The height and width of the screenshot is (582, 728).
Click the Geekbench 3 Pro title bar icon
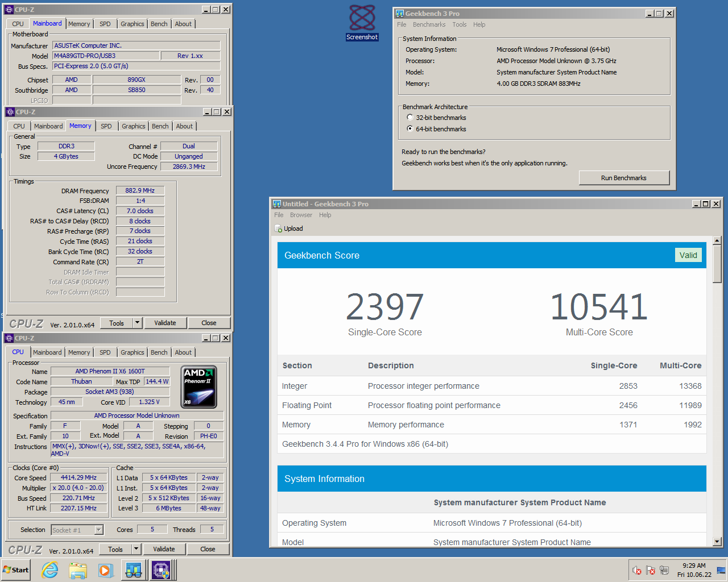pyautogui.click(x=399, y=14)
